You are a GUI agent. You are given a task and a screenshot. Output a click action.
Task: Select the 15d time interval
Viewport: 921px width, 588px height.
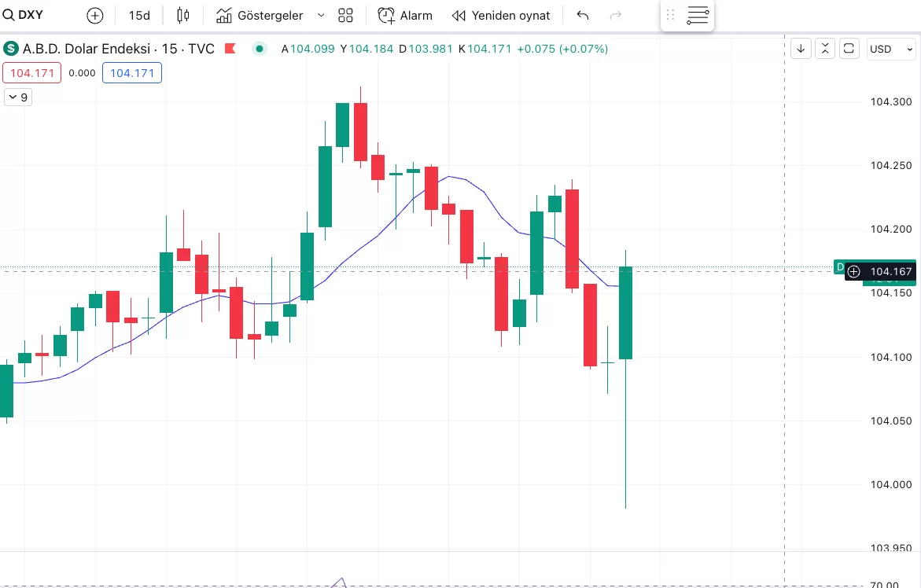click(139, 16)
